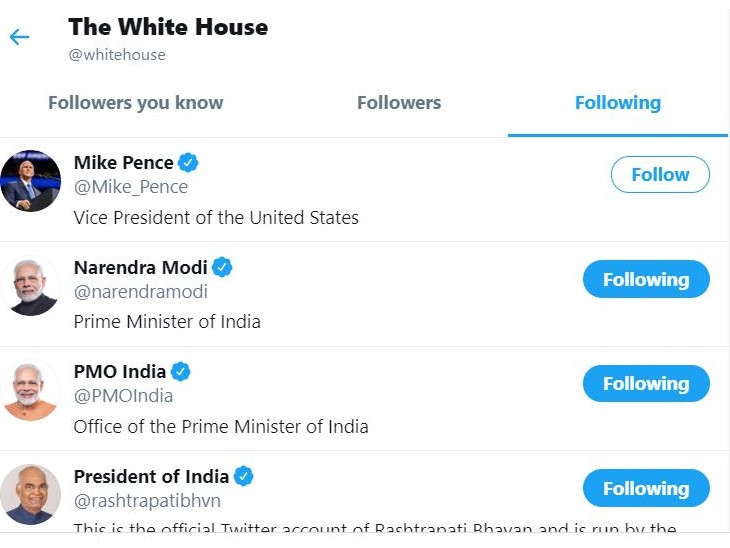
Task: Open PMO India's profile avatar
Action: tap(30, 391)
